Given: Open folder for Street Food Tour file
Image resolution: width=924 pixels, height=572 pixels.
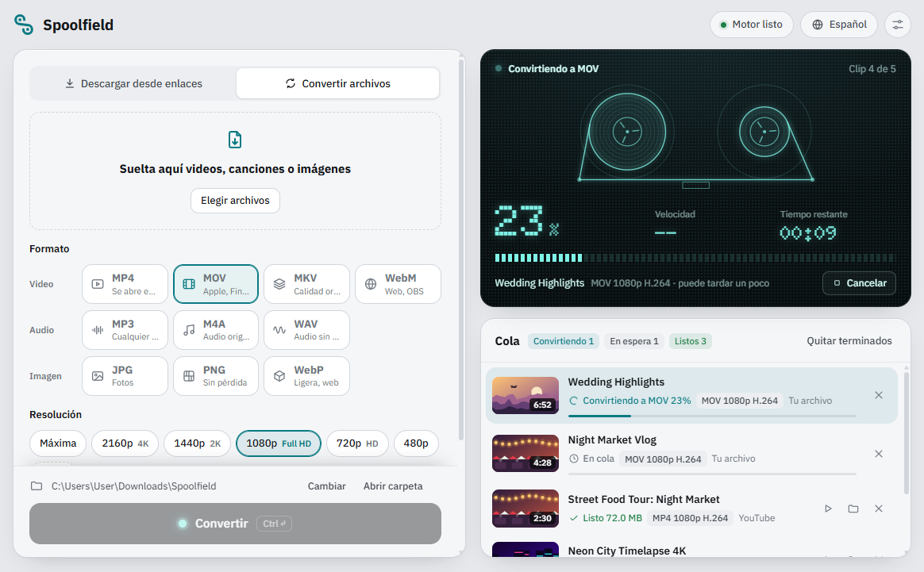Looking at the screenshot, I should tap(853, 509).
